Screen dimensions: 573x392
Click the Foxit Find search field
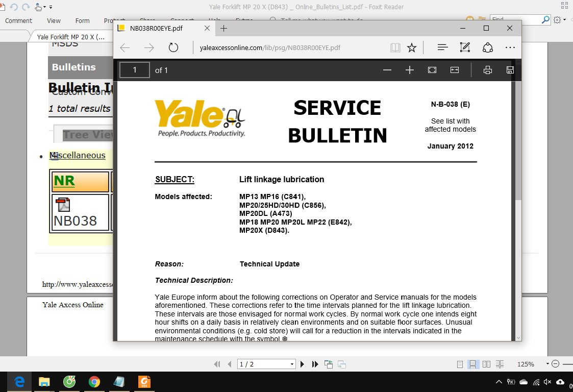515,20
